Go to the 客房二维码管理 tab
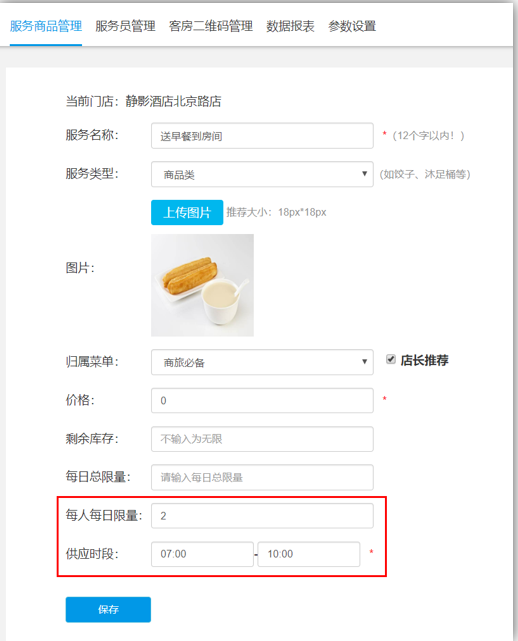This screenshot has width=518, height=641. coord(211,27)
